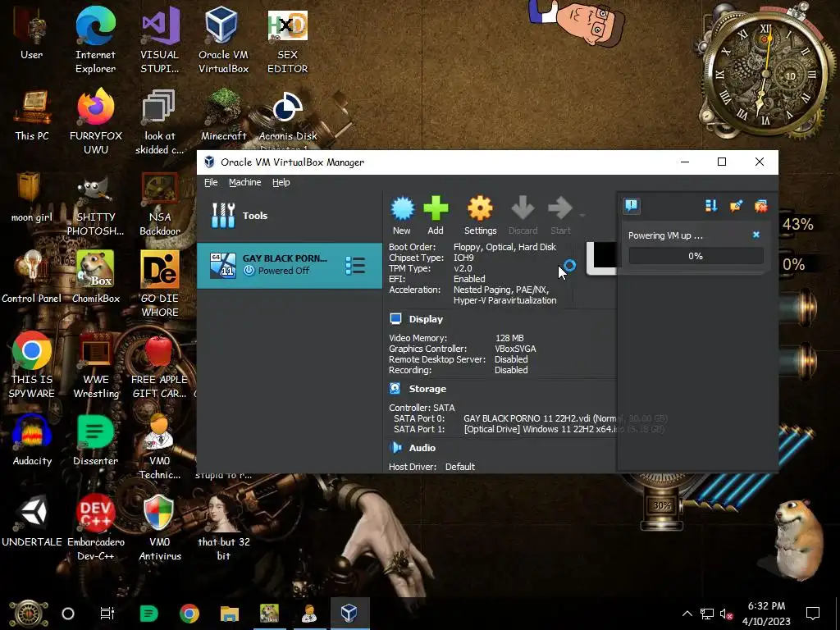840x630 pixels.
Task: Click the Powering VM up progress bar
Action: [696, 256]
